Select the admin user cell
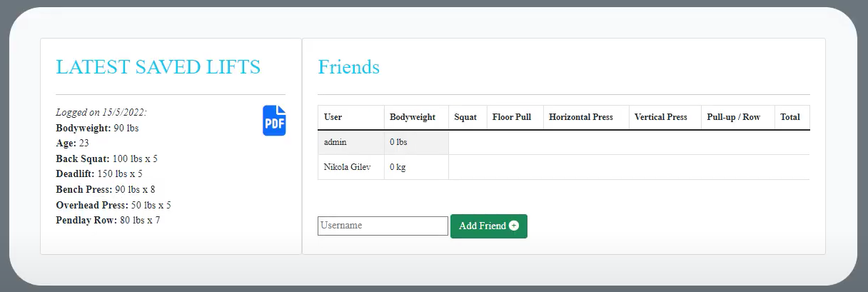The width and height of the screenshot is (868, 292). tap(351, 142)
